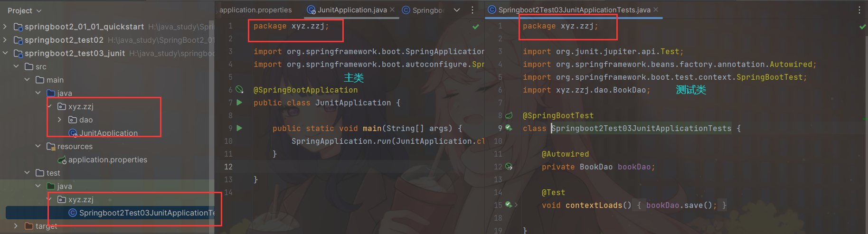The width and height of the screenshot is (868, 234).
Task: Show hidden tabs dropdown in left editor
Action: pos(457,10)
